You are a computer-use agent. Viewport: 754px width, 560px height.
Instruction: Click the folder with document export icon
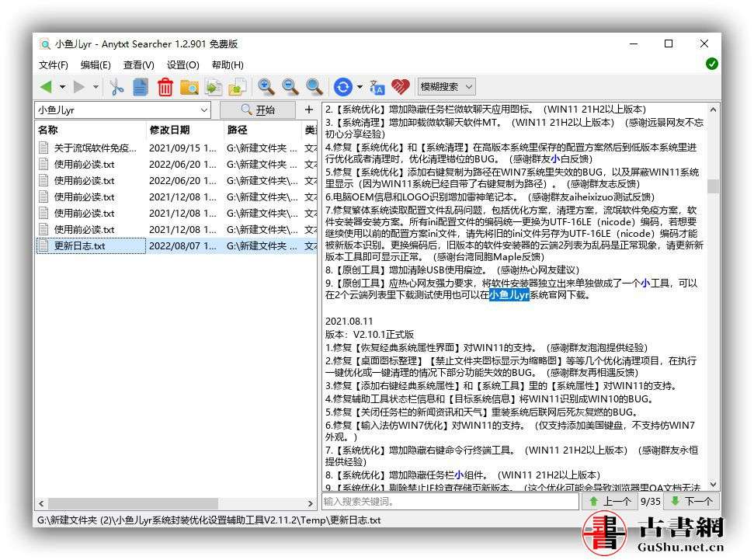(x=238, y=87)
